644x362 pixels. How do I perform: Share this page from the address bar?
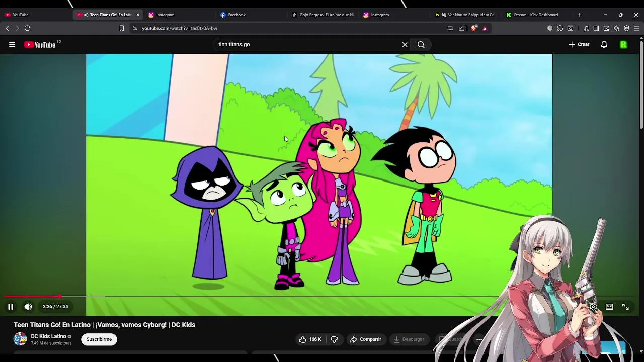pyautogui.click(x=461, y=28)
